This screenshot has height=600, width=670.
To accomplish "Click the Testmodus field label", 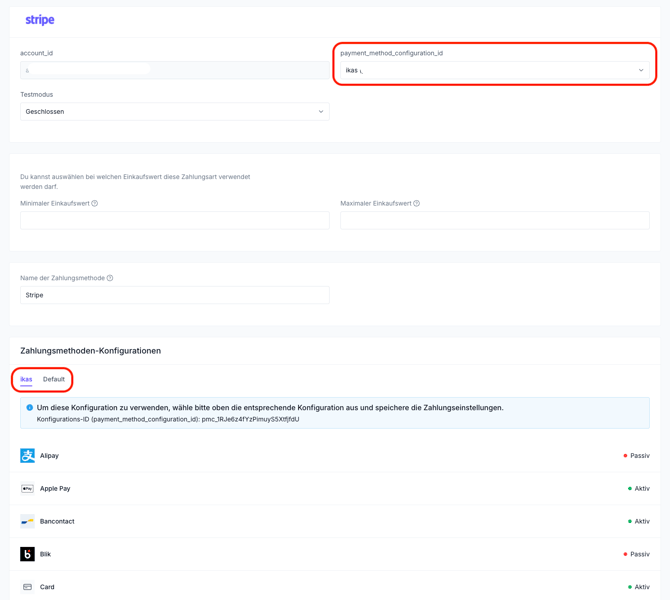I will pos(37,94).
